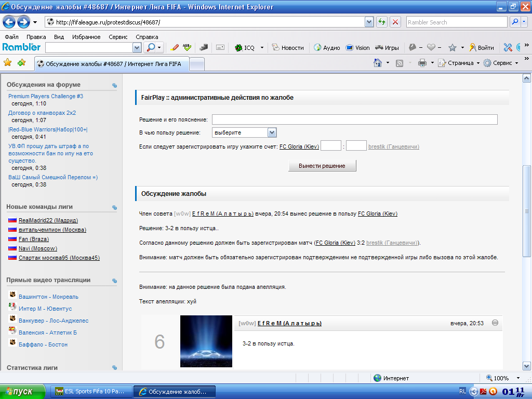Switch to ESL Sports Fifa 10 taskbar window
Image resolution: width=532 pixels, height=399 pixels.
tap(90, 392)
